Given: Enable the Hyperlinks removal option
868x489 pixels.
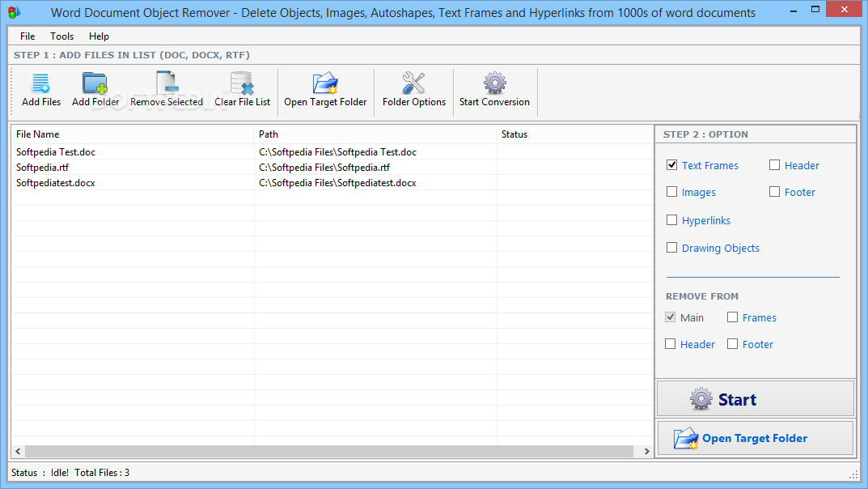Looking at the screenshot, I should pyautogui.click(x=671, y=220).
